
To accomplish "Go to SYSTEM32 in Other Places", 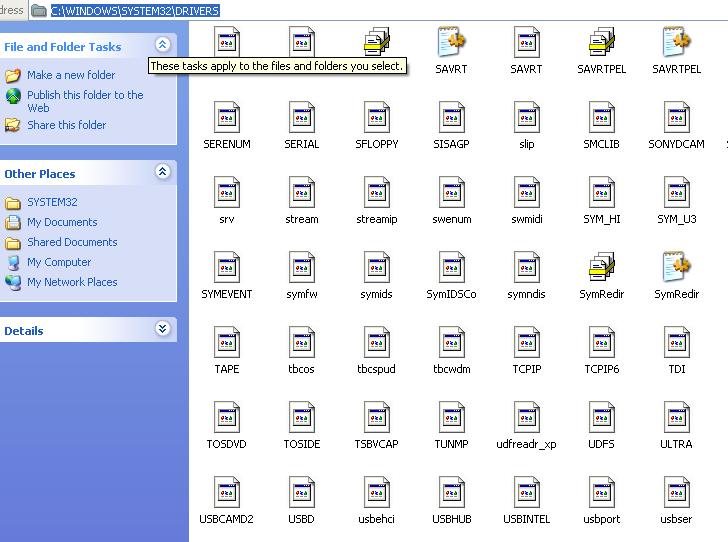I will tap(52, 202).
